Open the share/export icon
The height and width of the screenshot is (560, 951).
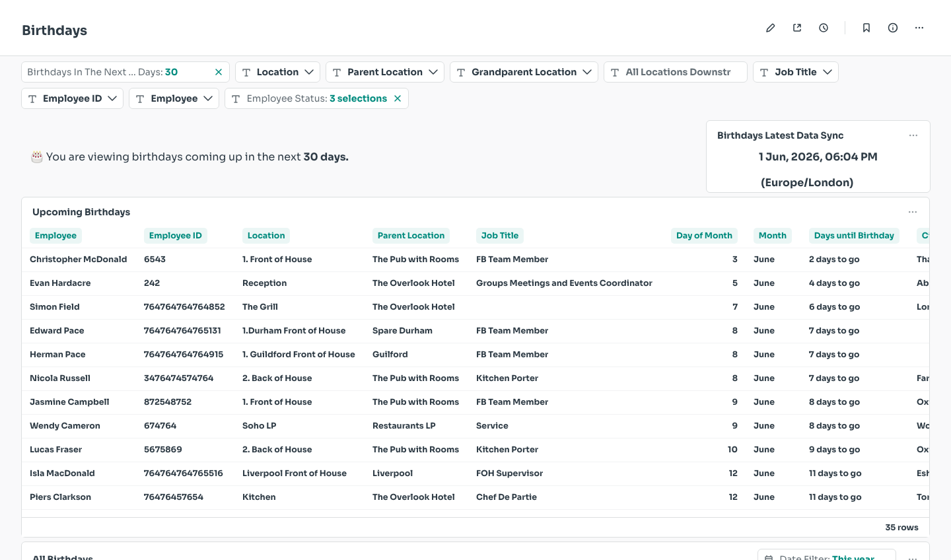click(x=797, y=28)
